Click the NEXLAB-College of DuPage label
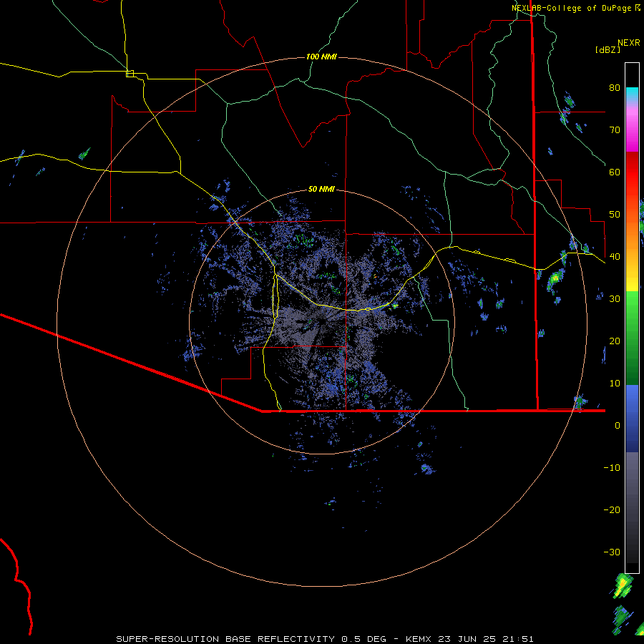 point(571,8)
